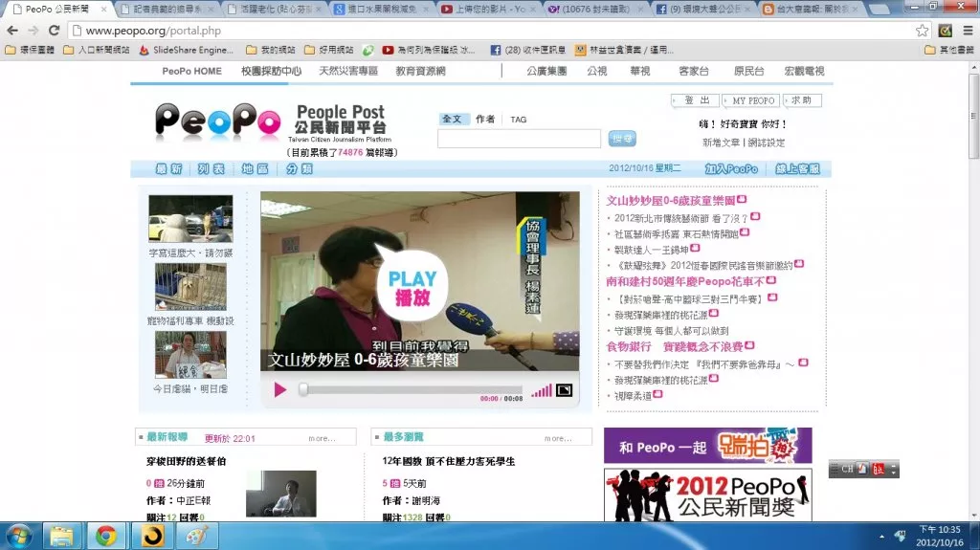Switch to the Facebook (9) tab
Image resolution: width=980 pixels, height=550 pixels.
click(x=702, y=9)
